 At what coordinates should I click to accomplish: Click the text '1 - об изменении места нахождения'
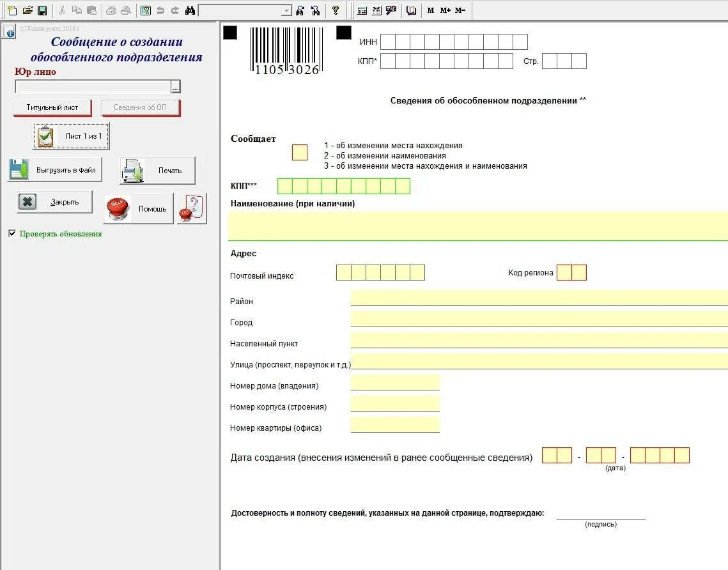pos(393,145)
